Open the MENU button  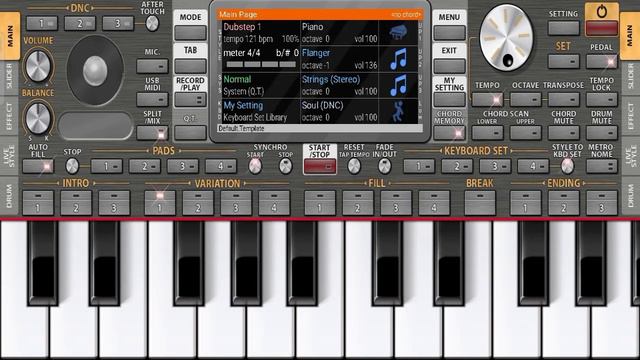tap(449, 33)
